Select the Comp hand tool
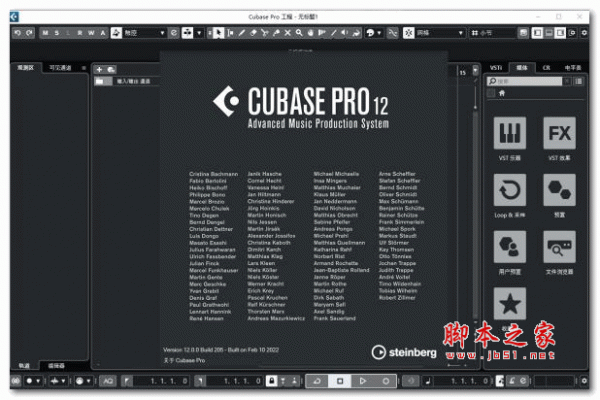This screenshot has height=400, width=600. point(310,33)
